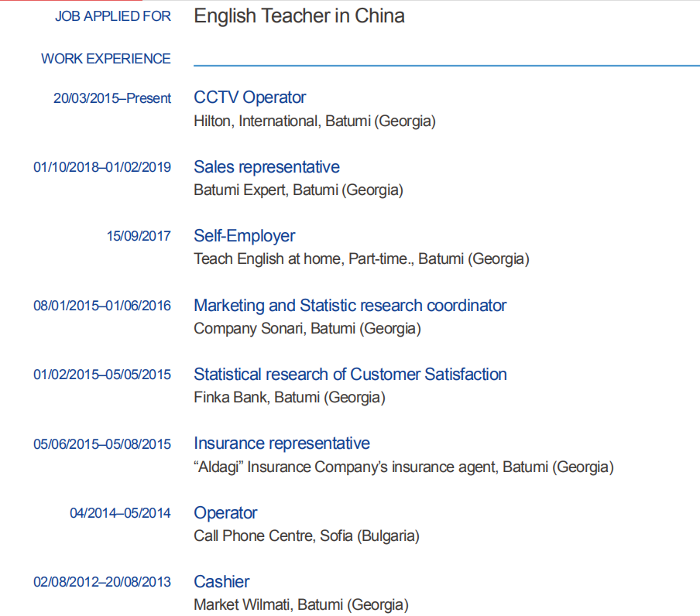Click the Aldagi Insurance Company description line
Viewport: 700px width, 616px height.
403,467
